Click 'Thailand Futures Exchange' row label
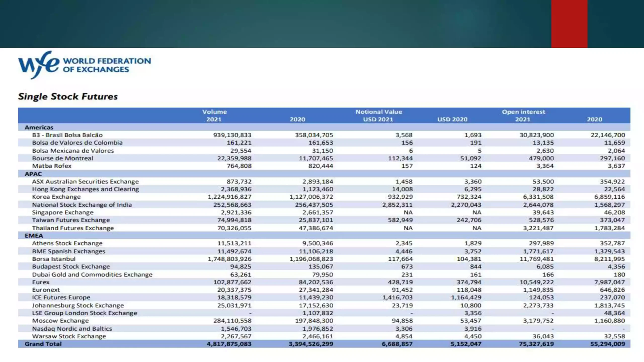Image resolution: width=644 pixels, height=362 pixels. [73, 228]
